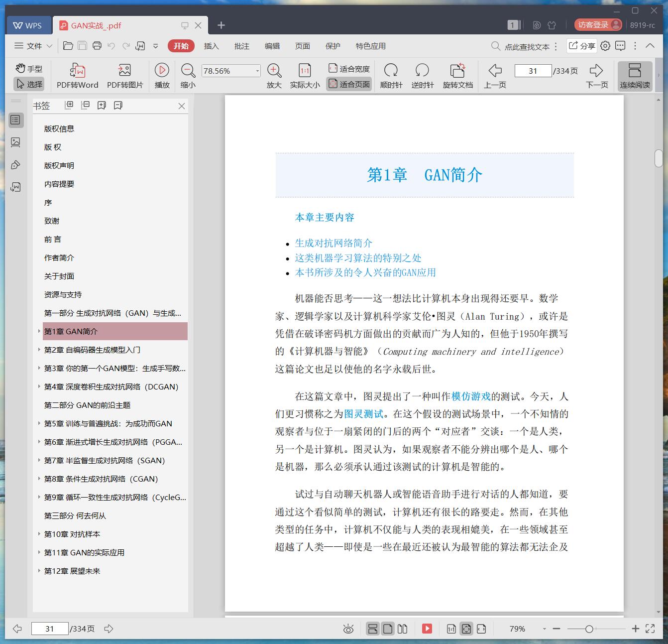The height and width of the screenshot is (644, 668).
Task: Follow the 生成对抗网络简介 link
Action: [334, 243]
